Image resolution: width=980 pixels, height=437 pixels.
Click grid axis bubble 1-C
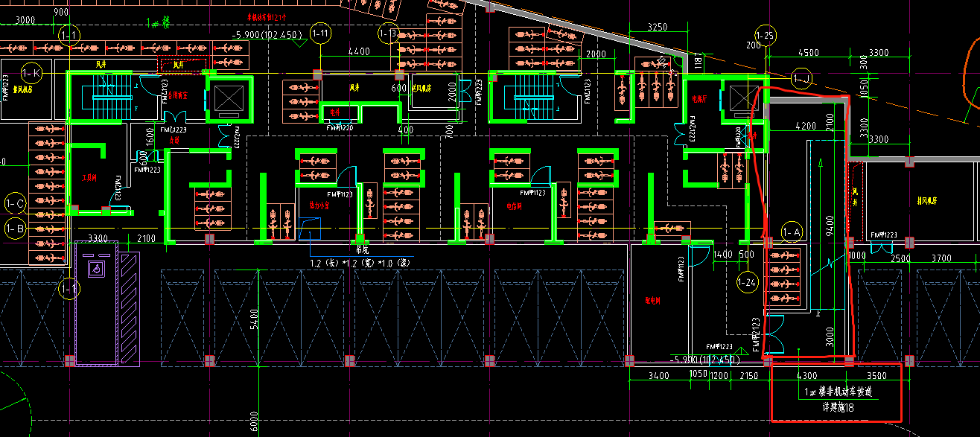(x=15, y=203)
